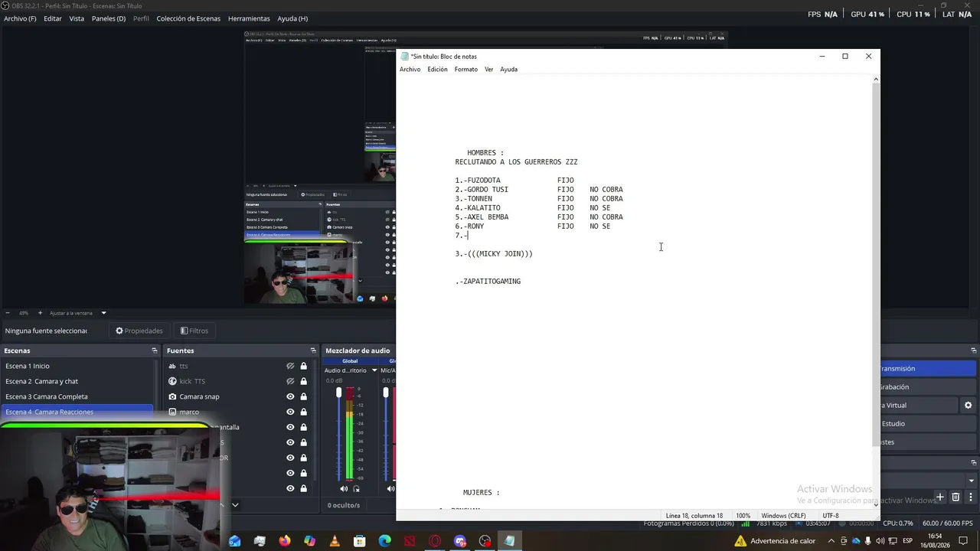This screenshot has height=551, width=980.
Task: Open the Outlook mail taskbar icon
Action: pos(234,541)
